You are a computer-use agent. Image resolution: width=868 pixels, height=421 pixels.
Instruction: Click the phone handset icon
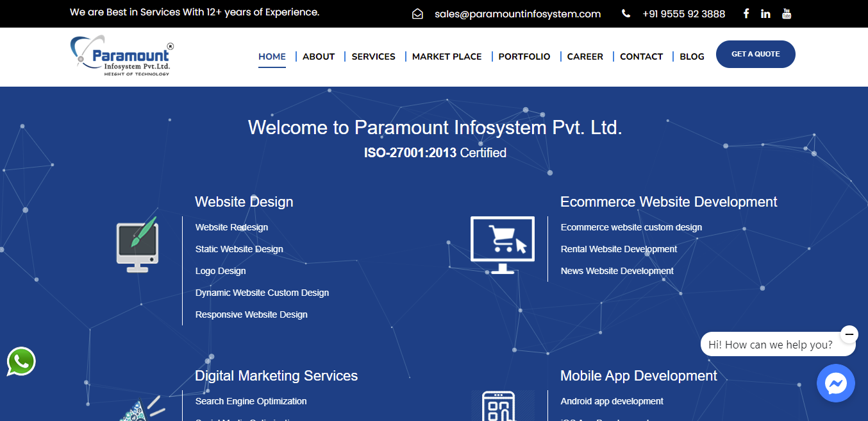tap(626, 13)
